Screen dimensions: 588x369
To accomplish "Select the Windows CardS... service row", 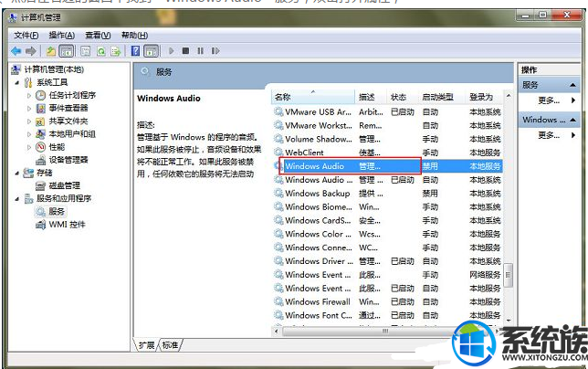I will 387,220.
